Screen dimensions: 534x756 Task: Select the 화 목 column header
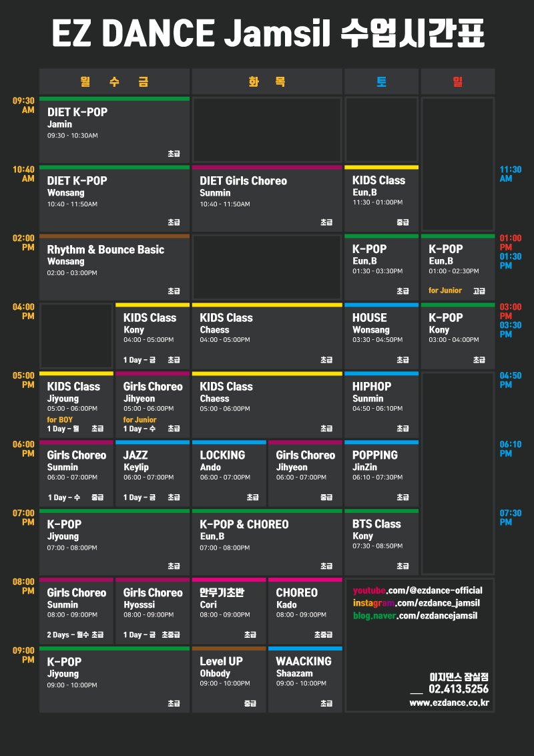(x=267, y=81)
